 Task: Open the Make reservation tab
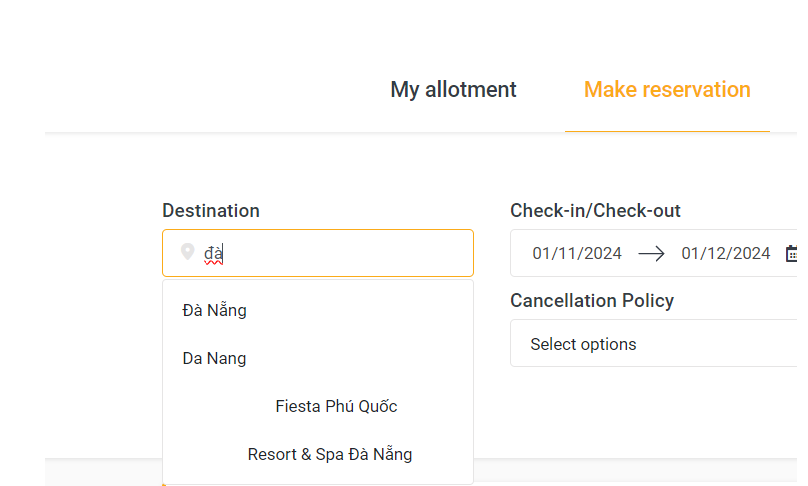(667, 90)
